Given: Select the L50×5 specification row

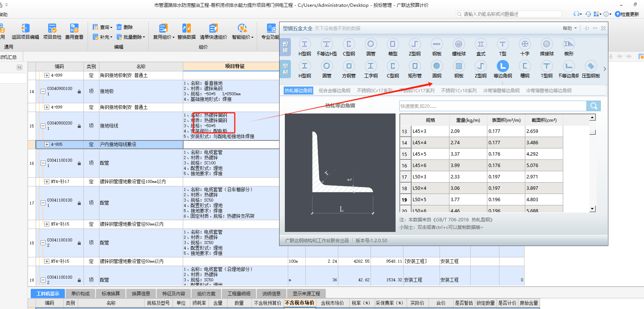Looking at the screenshot, I should pos(482,200).
